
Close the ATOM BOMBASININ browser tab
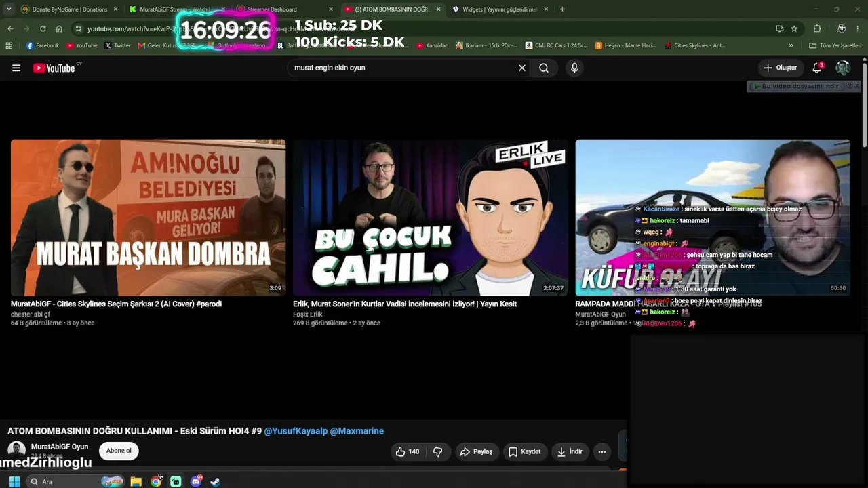click(x=438, y=9)
